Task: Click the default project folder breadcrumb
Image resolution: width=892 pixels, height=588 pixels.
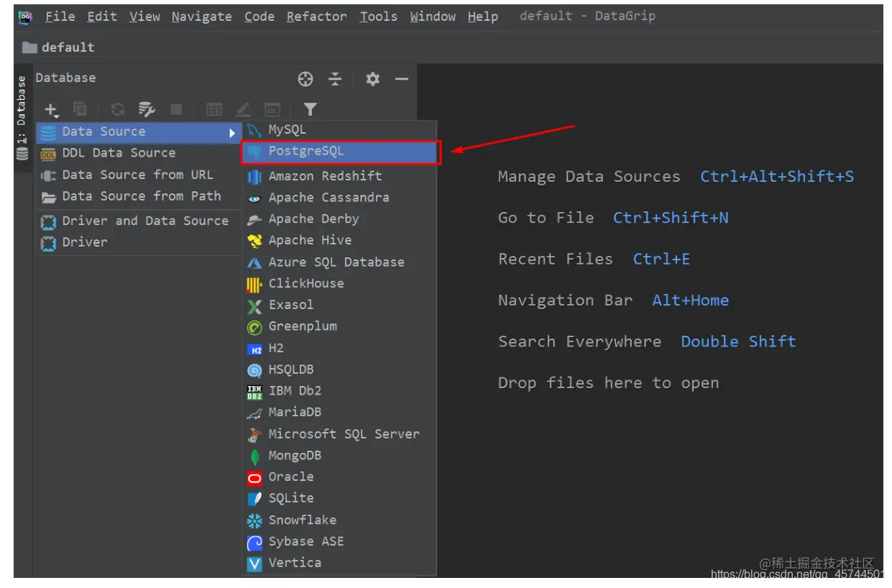Action: pyautogui.click(x=58, y=47)
